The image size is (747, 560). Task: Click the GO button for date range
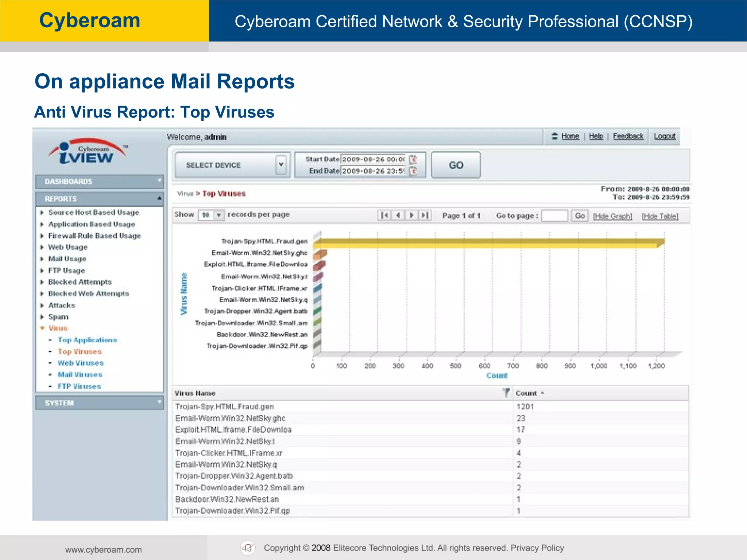pos(456,165)
